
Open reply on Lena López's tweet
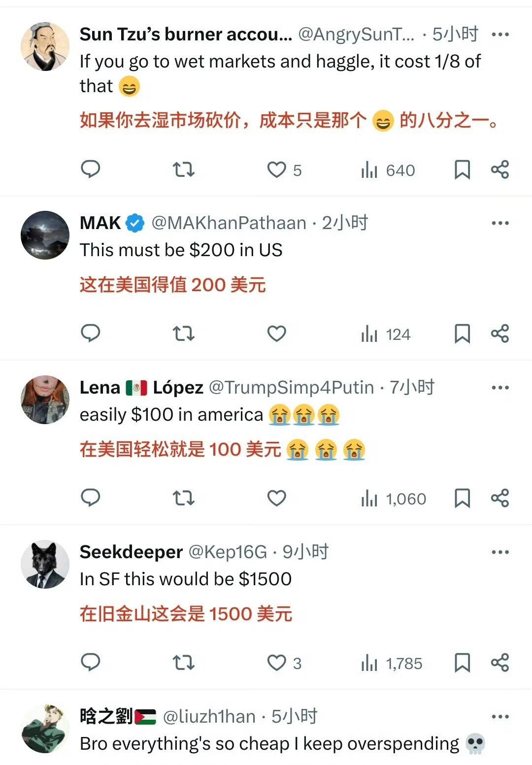coord(91,498)
